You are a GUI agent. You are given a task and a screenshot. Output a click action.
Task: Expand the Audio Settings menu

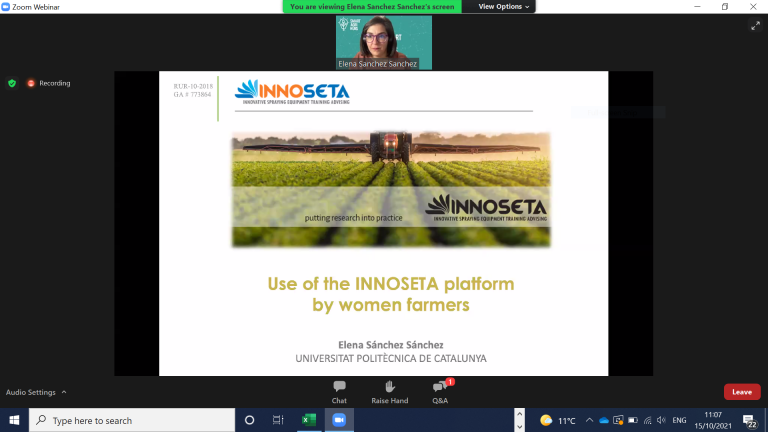[36, 392]
